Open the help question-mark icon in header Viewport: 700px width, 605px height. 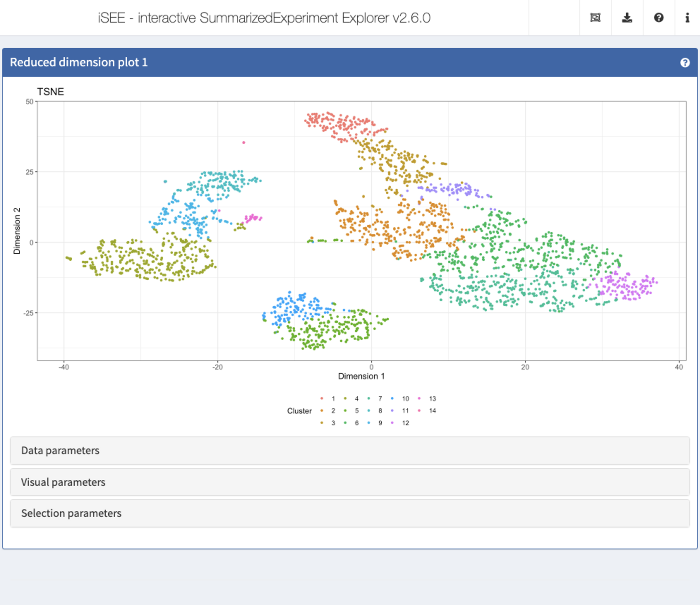pos(659,18)
